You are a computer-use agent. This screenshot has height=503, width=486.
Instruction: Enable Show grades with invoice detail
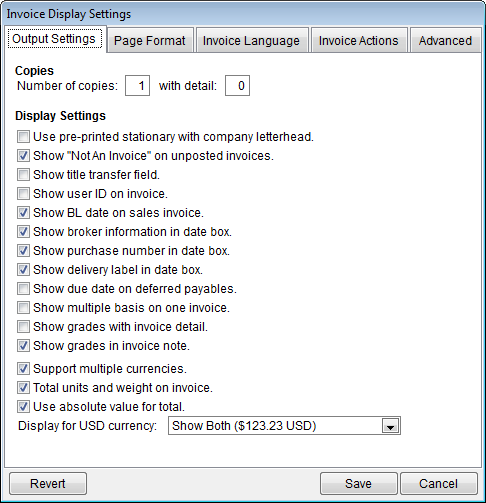point(23,327)
